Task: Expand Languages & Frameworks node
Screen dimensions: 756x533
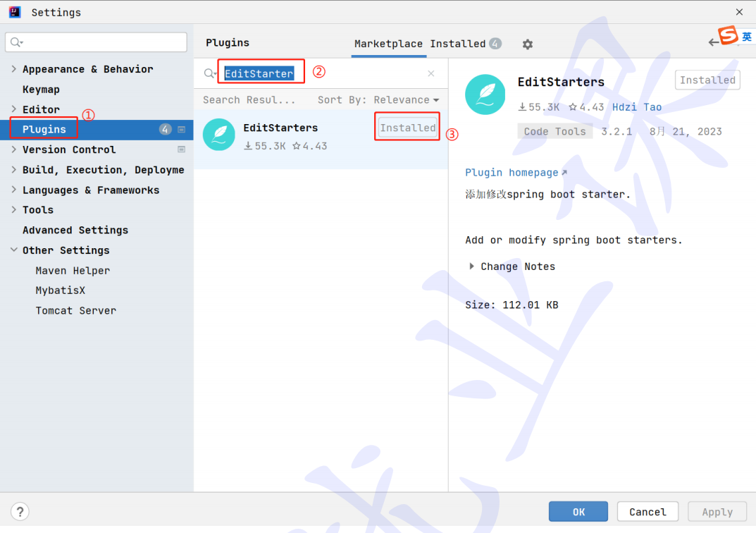Action: 14,190
